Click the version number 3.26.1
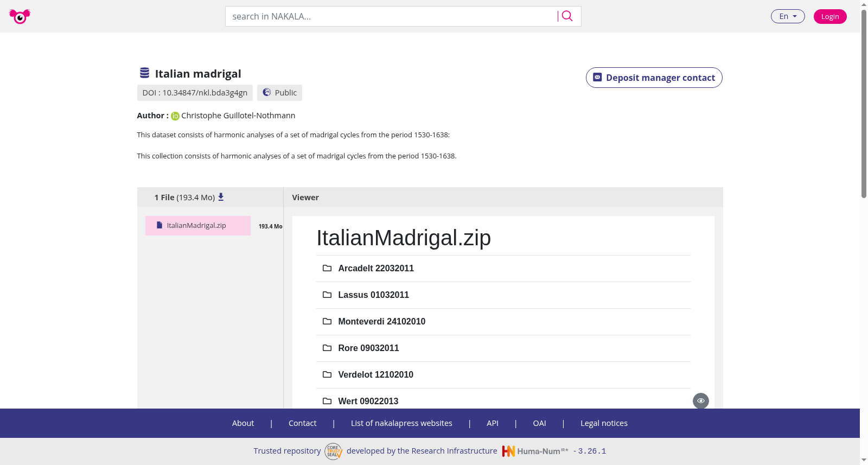868x465 pixels. [x=592, y=451]
